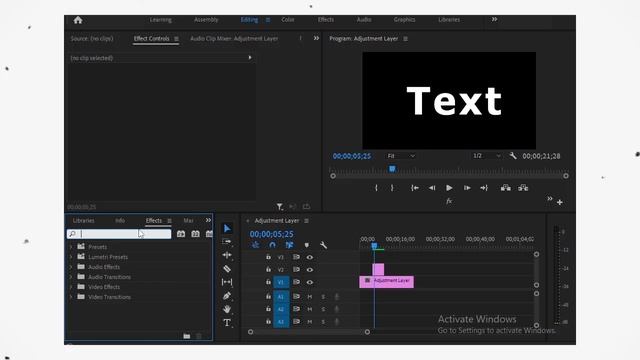The image size is (640, 360).
Task: Select the Selection tool arrow
Action: (227, 229)
